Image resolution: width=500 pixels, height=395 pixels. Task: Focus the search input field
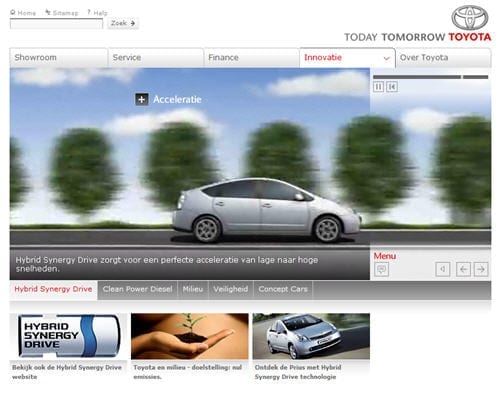pos(56,24)
